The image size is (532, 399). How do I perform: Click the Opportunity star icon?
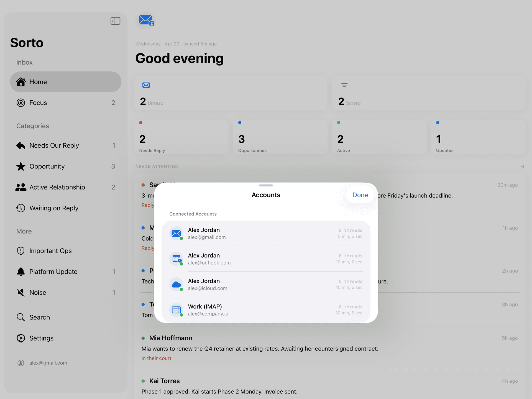click(21, 166)
